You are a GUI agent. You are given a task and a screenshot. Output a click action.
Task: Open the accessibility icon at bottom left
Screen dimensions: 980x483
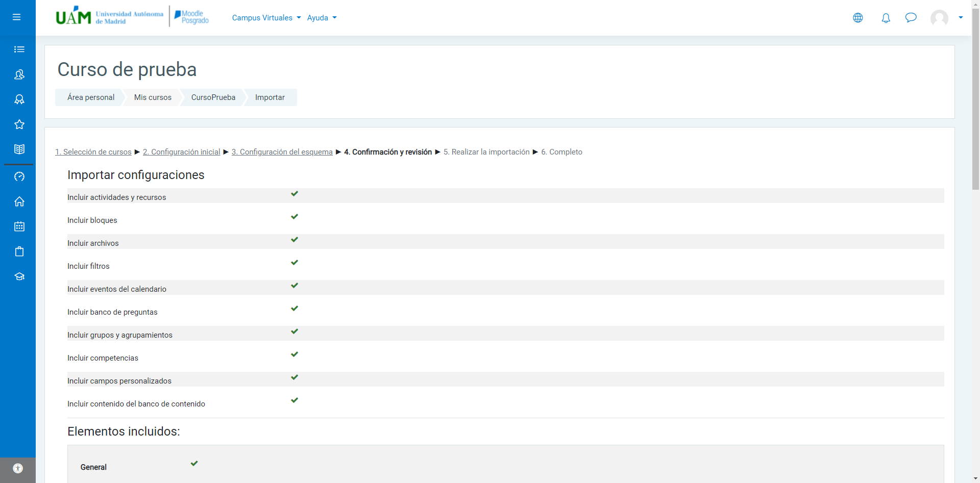18,468
